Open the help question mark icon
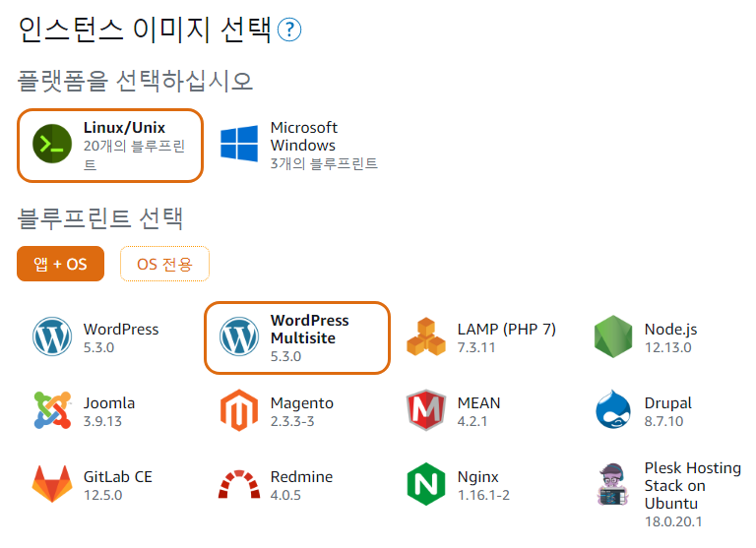This screenshot has width=756, height=548. click(x=289, y=30)
